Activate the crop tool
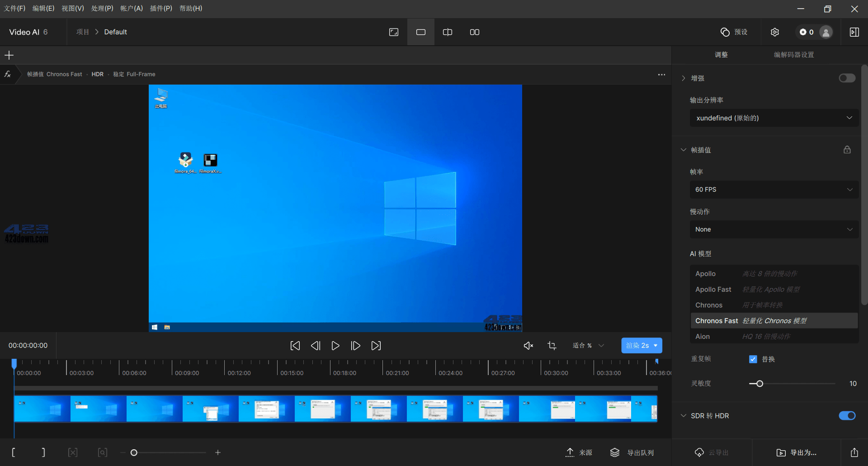The image size is (868, 466). pos(552,346)
